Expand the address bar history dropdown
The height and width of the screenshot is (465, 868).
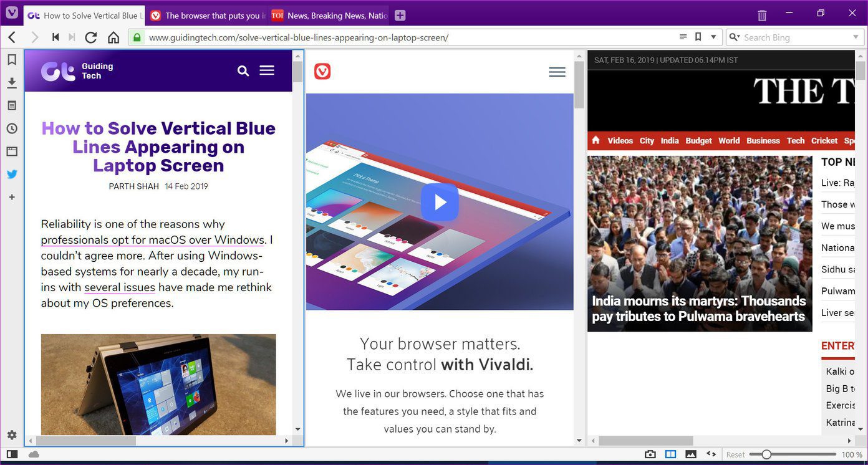(714, 37)
